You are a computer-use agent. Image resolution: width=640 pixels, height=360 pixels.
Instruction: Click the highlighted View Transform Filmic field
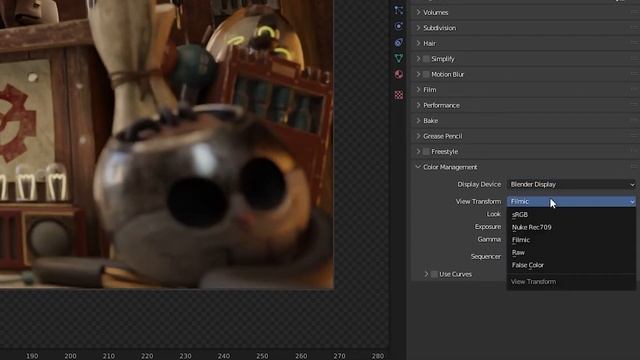coord(571,202)
